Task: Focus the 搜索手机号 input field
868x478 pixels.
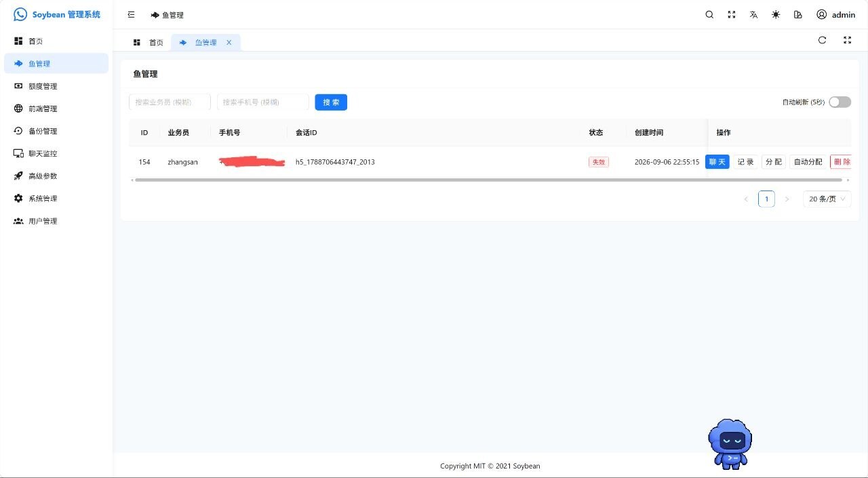Action: [x=263, y=102]
